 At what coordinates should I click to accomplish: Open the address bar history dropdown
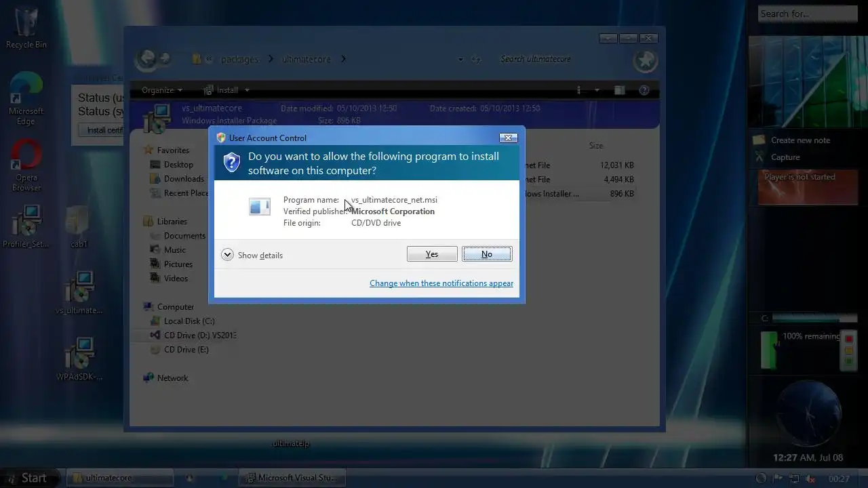tap(460, 60)
